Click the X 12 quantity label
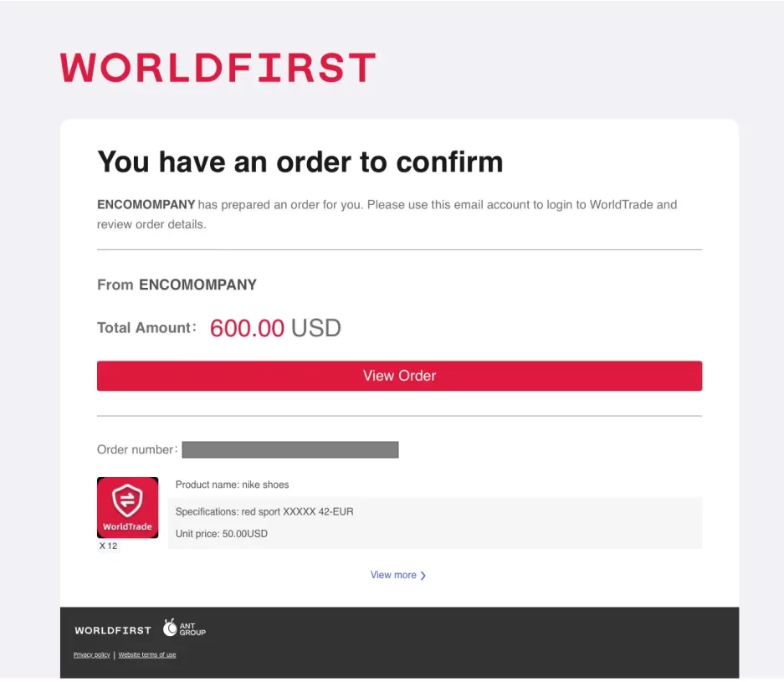 108,546
